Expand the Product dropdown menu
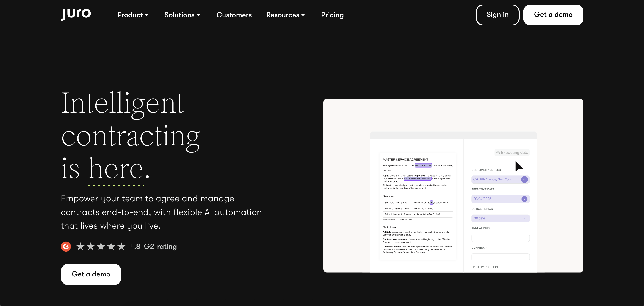Screen dimensions: 644x306 pos(133,15)
